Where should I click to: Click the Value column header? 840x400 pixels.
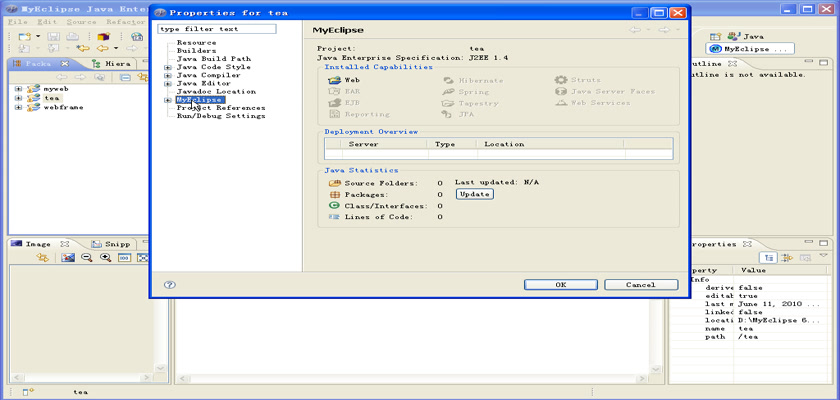[781, 270]
